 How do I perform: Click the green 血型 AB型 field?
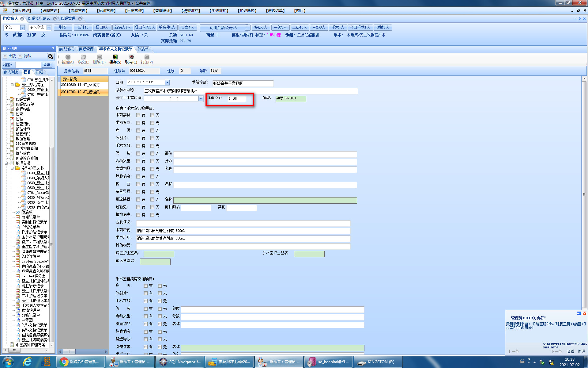[290, 98]
